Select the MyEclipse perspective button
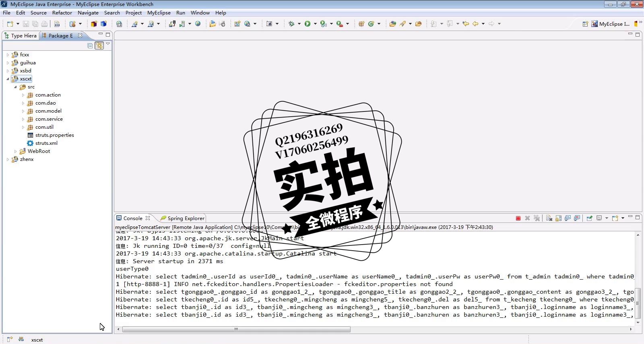Screen dimensions: 644x344 pos(610,24)
